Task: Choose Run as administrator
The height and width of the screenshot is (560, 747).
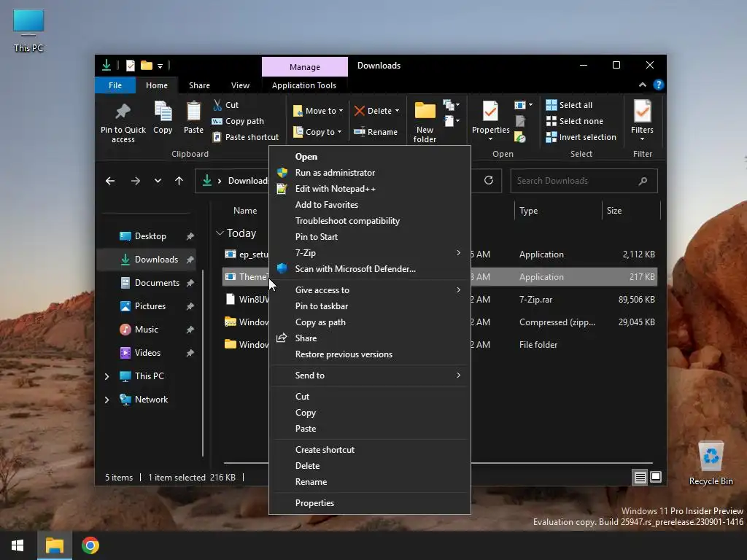Action: pos(370,173)
